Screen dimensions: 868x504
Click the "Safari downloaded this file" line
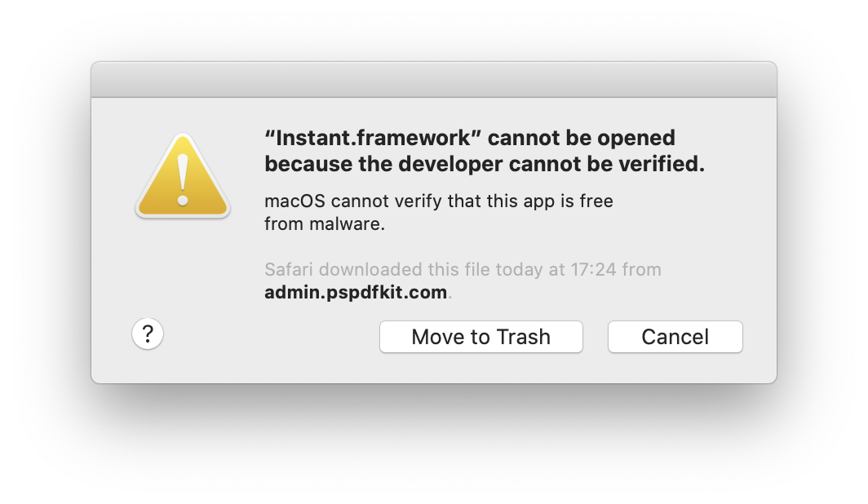tap(463, 269)
